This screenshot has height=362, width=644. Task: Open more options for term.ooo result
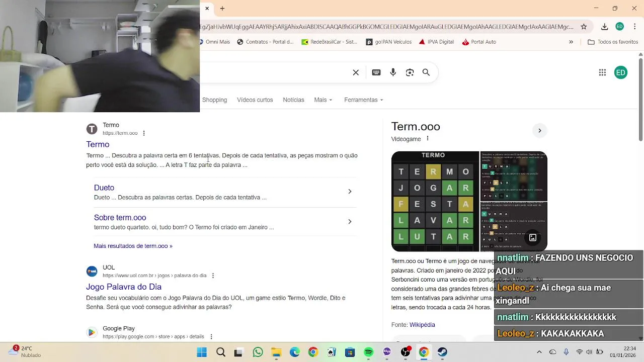144,133
